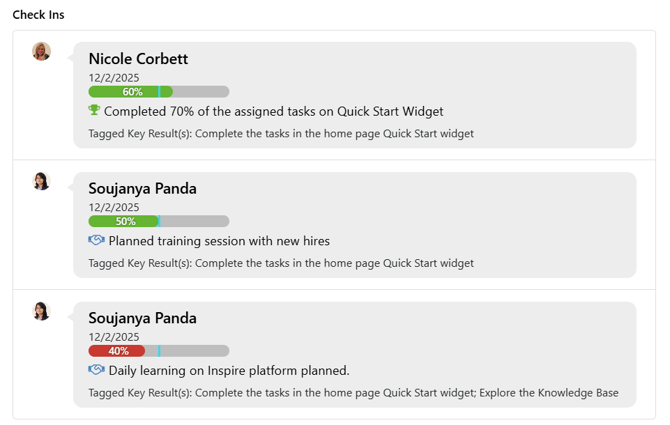Click the green 60% progress bar
This screenshot has height=425, width=670.
(x=131, y=92)
